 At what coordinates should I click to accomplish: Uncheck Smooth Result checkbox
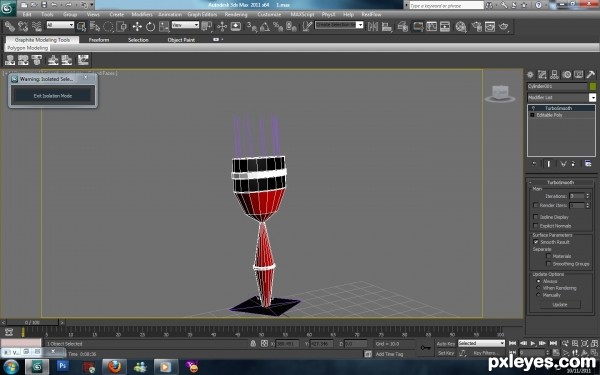(x=536, y=242)
